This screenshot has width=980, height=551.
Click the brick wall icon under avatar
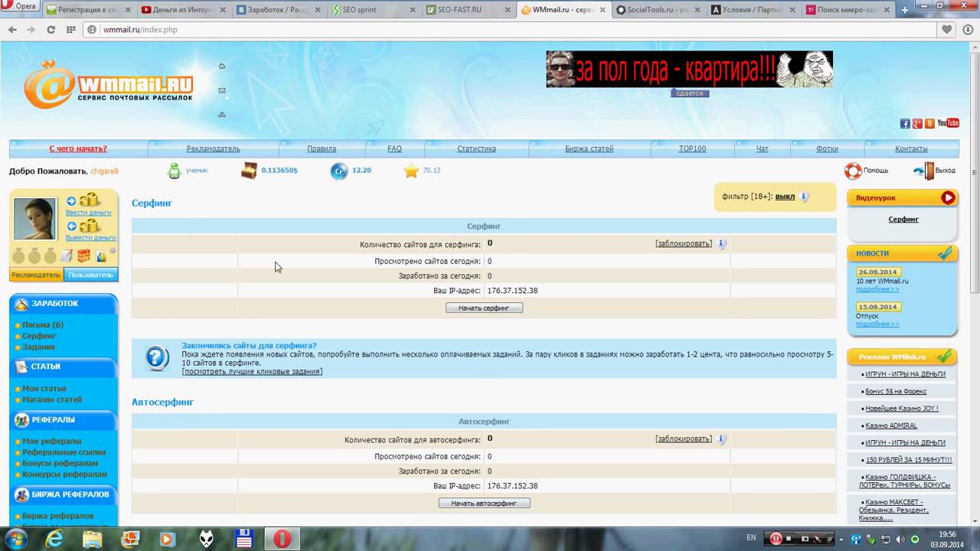click(83, 256)
